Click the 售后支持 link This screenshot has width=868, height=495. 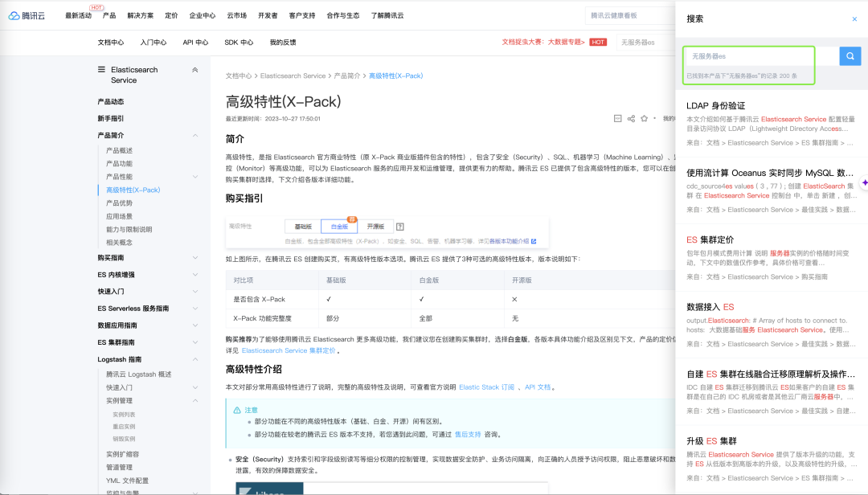pyautogui.click(x=467, y=435)
